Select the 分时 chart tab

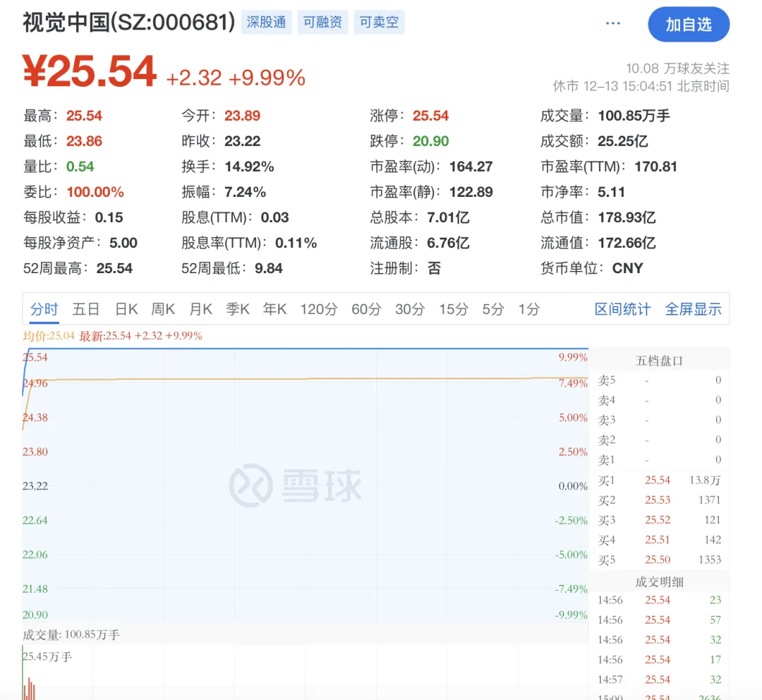(44, 309)
